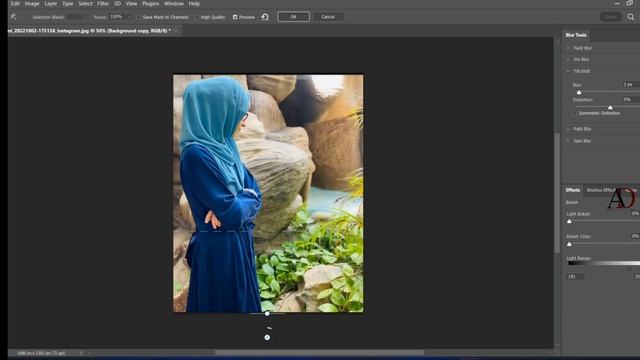Viewport: 640px width, 360px height.
Task: Open the Window menu
Action: (x=173, y=4)
